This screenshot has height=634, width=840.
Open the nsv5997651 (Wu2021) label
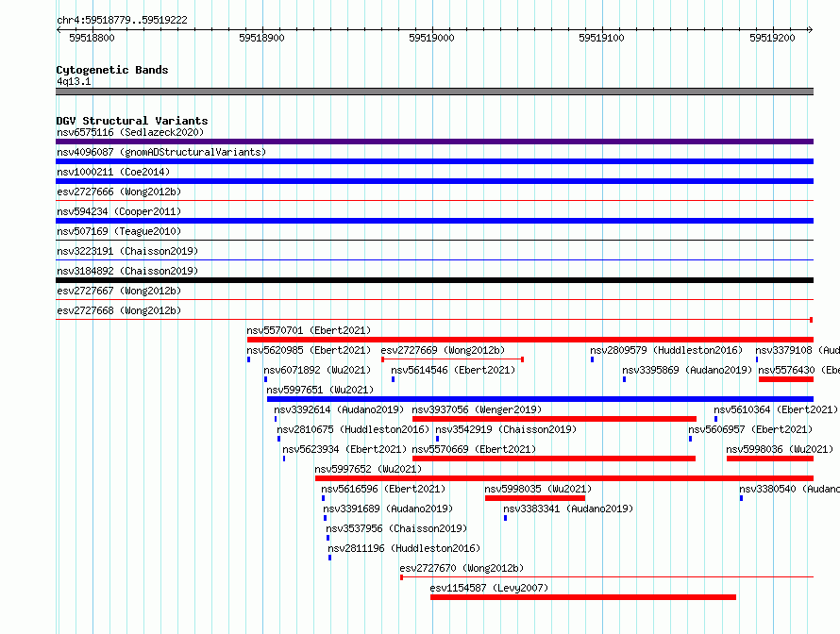tap(320, 390)
